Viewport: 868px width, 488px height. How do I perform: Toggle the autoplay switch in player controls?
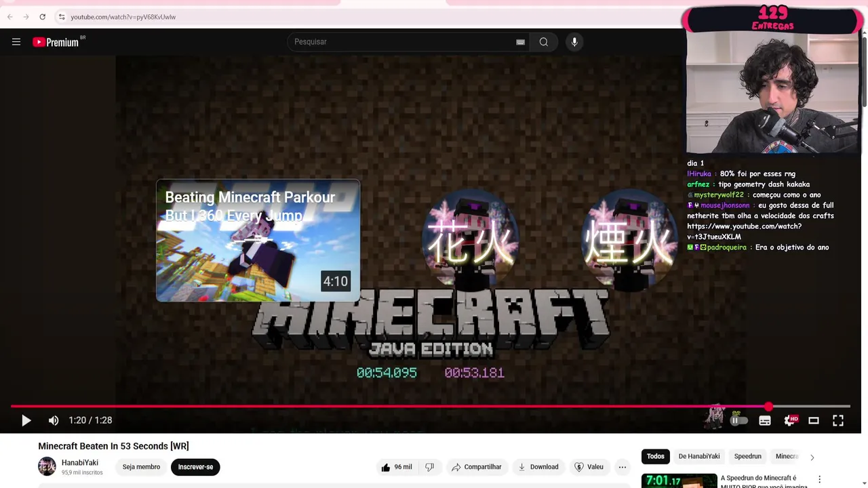738,420
